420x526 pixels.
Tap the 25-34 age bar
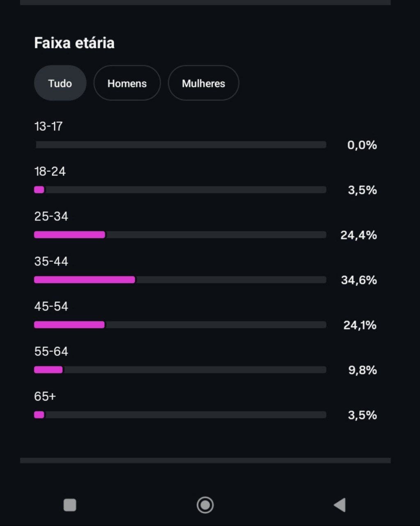[70, 235]
